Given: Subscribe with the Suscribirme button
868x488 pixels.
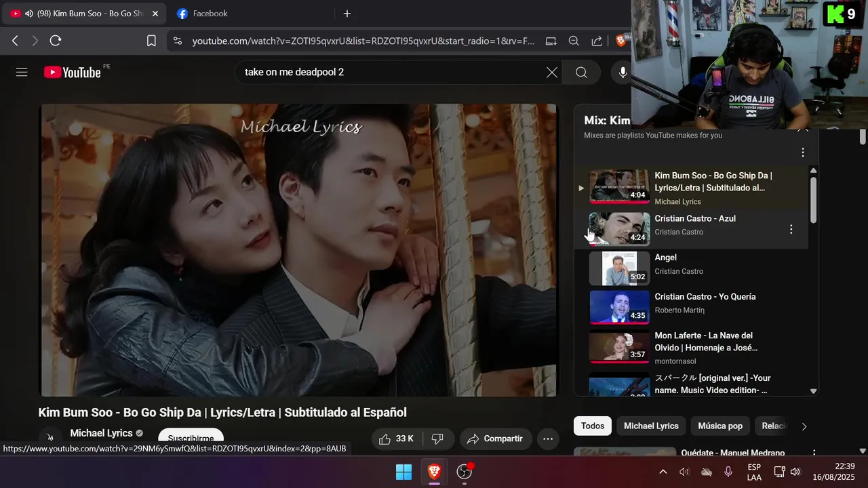Looking at the screenshot, I should point(191,438).
